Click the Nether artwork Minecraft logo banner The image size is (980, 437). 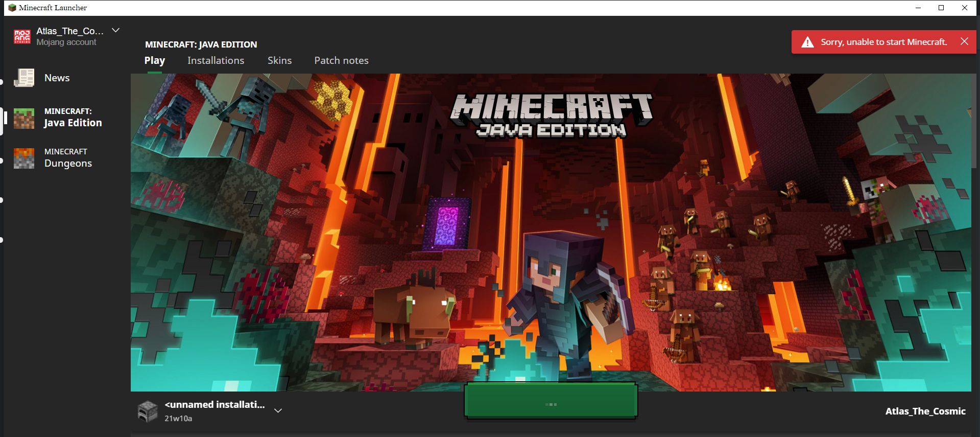551,115
